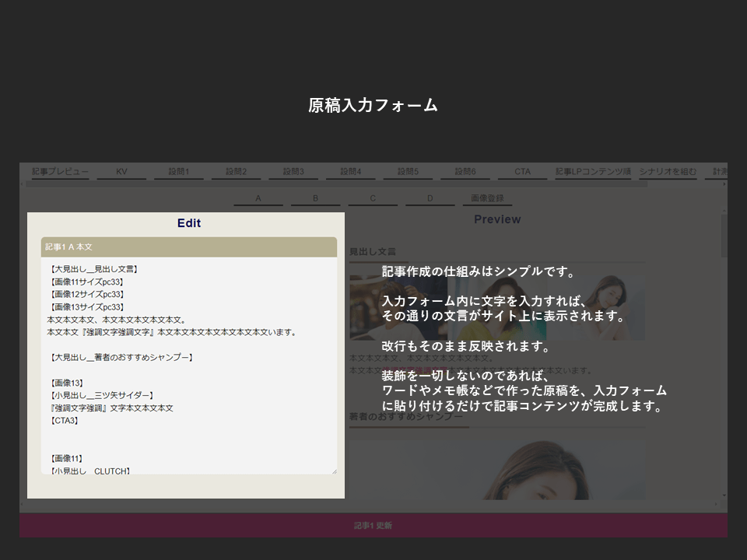Choose sub-tab C
Screen dimensions: 747x560
[373, 199]
